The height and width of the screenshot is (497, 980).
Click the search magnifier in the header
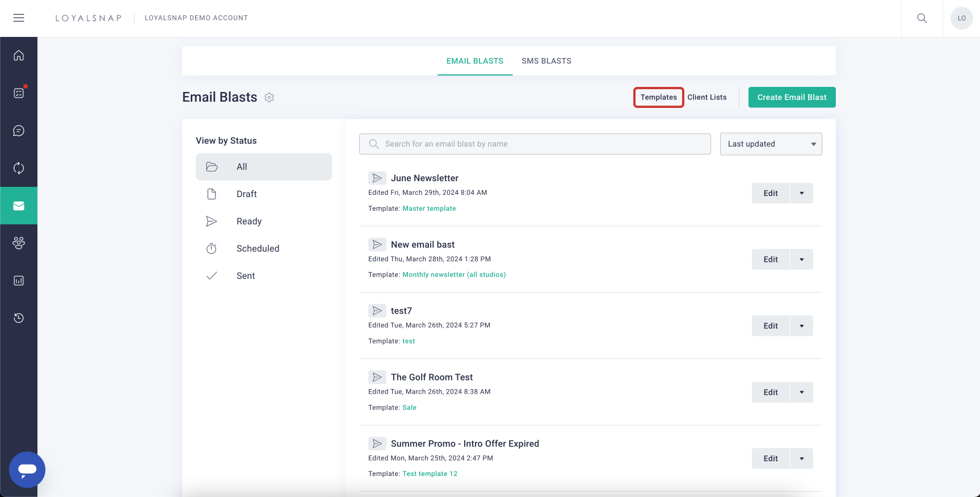[x=922, y=18]
